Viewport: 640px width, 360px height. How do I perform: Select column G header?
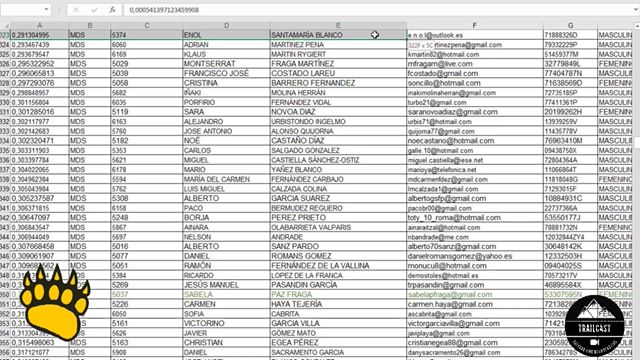point(570,25)
